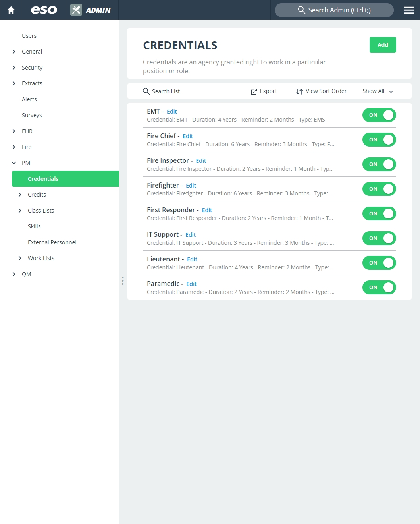Click the Search List magnifier icon

tap(146, 91)
